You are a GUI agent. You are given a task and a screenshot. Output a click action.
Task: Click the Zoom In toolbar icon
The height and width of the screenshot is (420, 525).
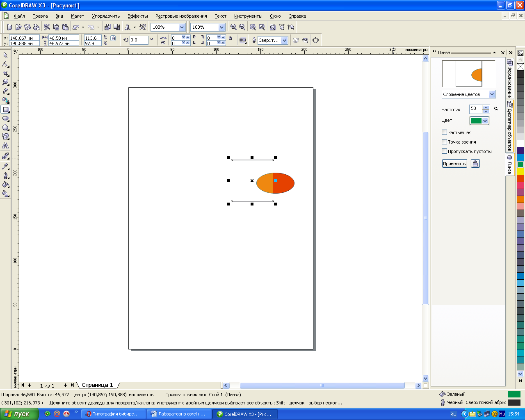click(233, 27)
